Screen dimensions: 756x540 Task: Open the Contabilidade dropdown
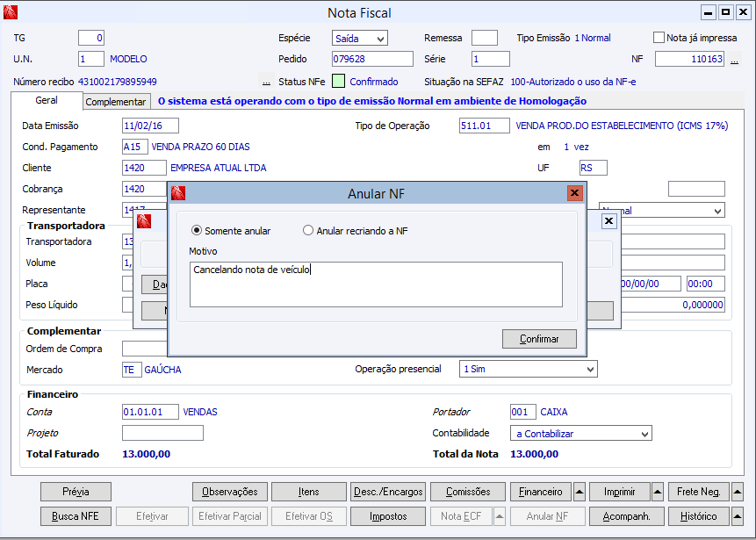[581, 434]
